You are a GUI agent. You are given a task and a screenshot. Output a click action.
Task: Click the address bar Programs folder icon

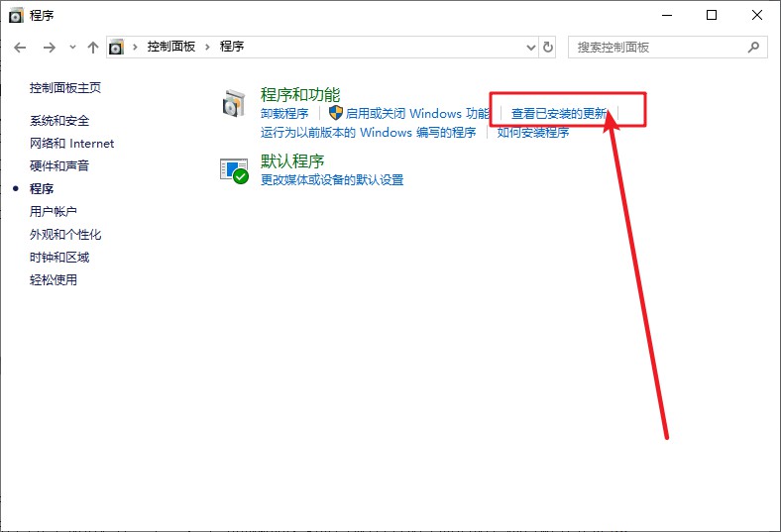coord(116,47)
